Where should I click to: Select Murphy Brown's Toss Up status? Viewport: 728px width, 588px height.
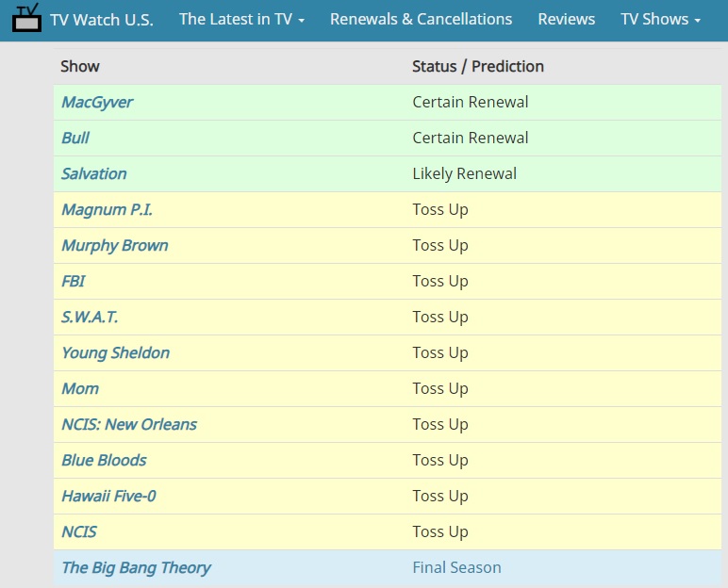pyautogui.click(x=440, y=246)
